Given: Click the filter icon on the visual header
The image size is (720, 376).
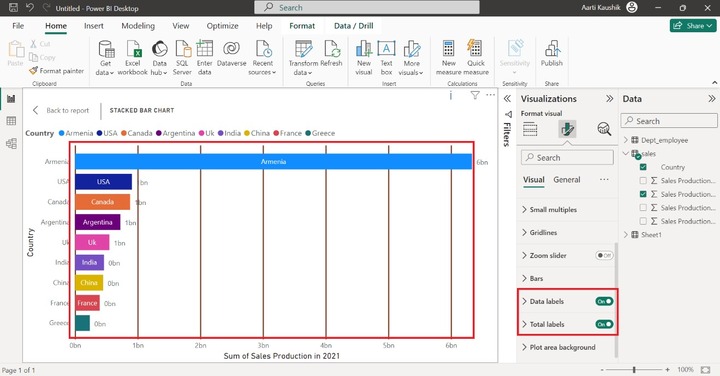Looking at the screenshot, I should 475,95.
